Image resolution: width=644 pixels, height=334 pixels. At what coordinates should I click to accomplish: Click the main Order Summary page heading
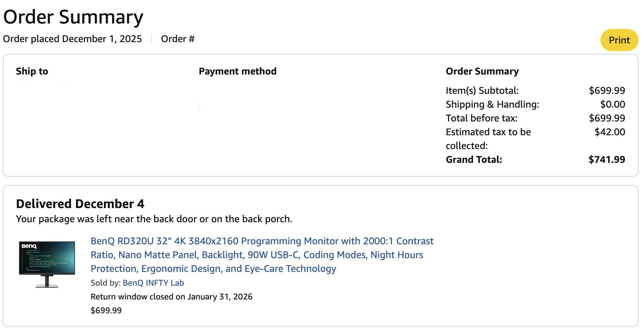point(73,17)
